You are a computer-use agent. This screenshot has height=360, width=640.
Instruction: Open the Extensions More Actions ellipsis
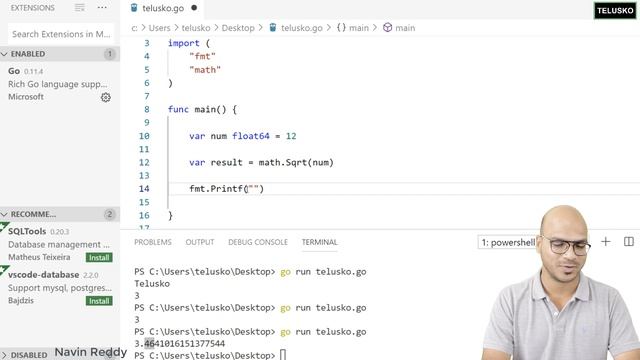[x=102, y=7]
